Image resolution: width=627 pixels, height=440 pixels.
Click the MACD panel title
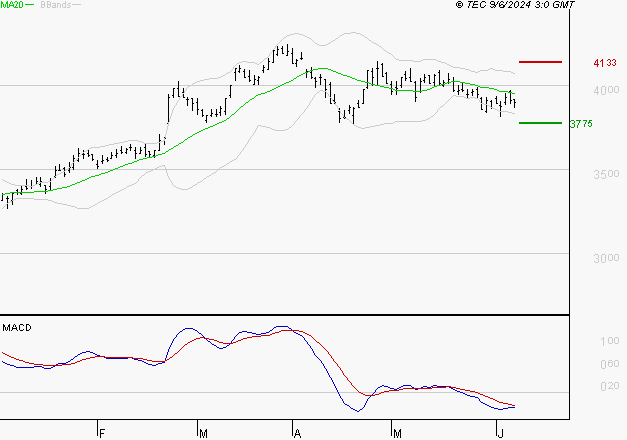tap(17, 328)
